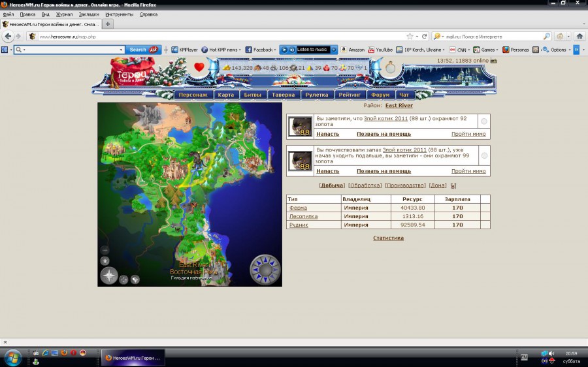Click the center-view crosshair map button
The width and height of the screenshot is (588, 367).
(123, 279)
